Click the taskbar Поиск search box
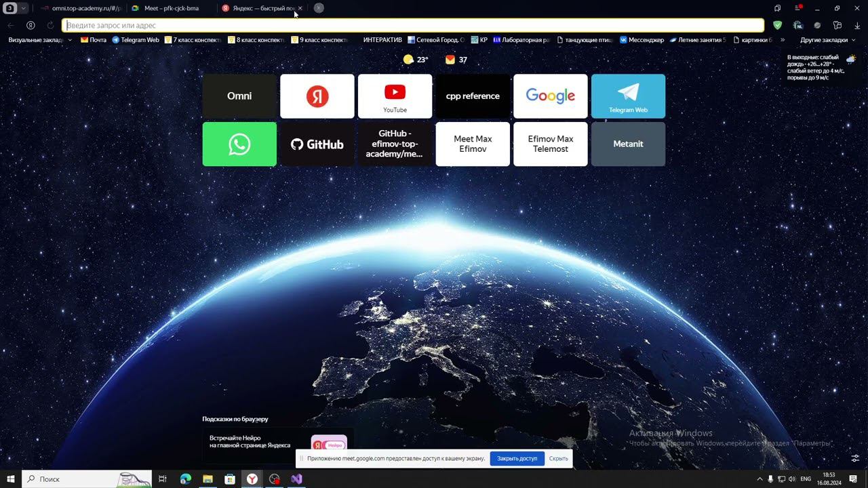 [x=87, y=479]
